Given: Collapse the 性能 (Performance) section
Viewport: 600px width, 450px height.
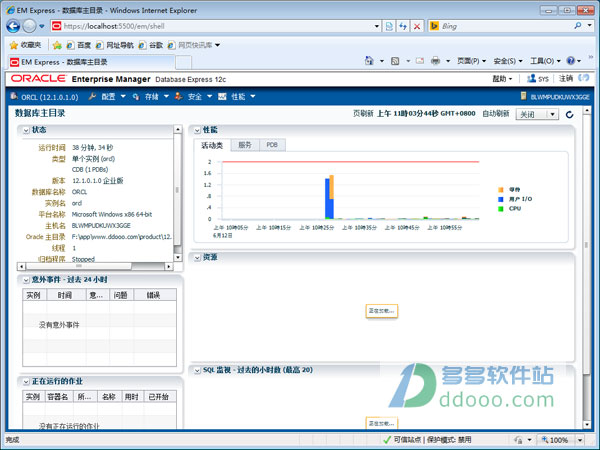Looking at the screenshot, I should (197, 130).
